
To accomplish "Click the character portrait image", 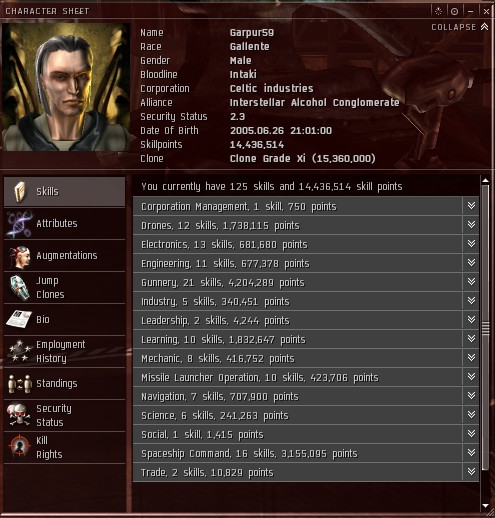I will pos(66,87).
